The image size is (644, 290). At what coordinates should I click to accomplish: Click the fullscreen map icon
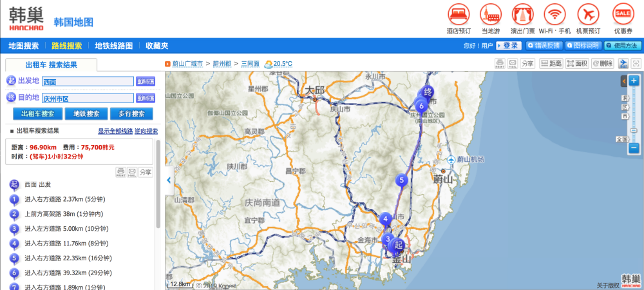coord(636,63)
